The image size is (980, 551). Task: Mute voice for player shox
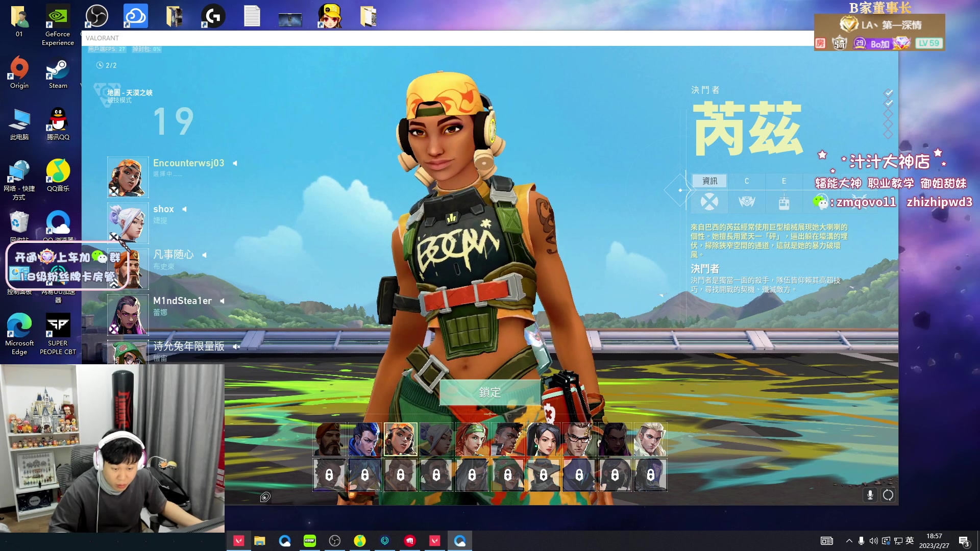(184, 209)
